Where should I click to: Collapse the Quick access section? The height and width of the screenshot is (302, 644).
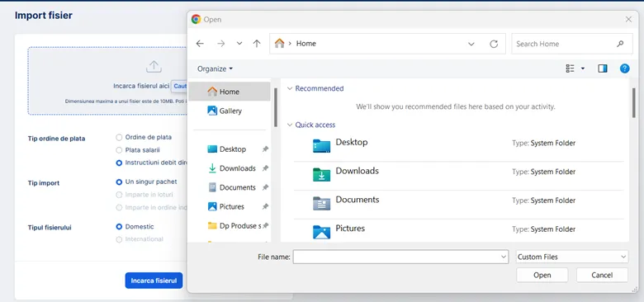coord(290,125)
